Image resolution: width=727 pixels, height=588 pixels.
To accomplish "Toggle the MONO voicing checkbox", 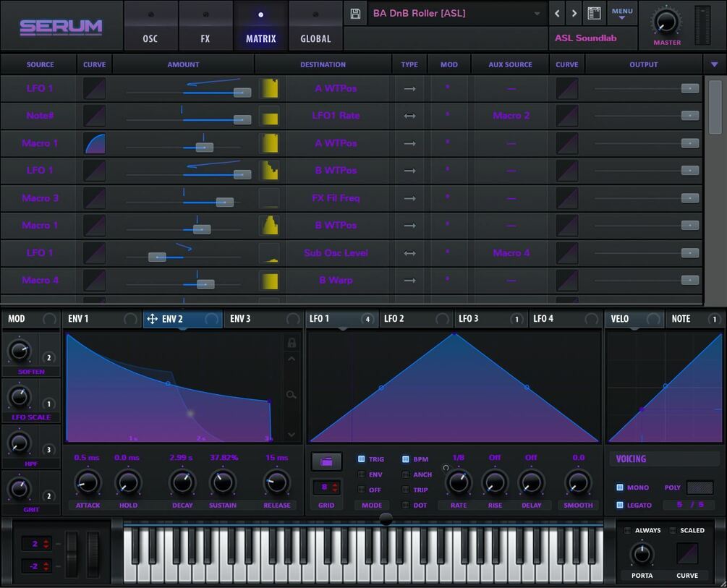I will pyautogui.click(x=620, y=487).
